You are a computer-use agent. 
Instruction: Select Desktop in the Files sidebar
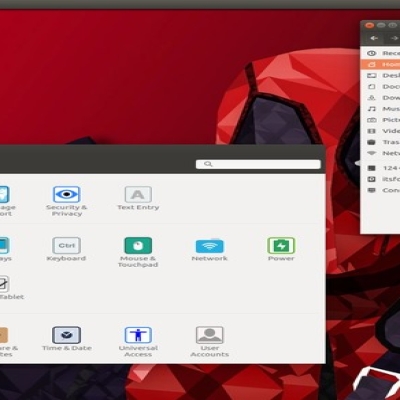pyautogui.click(x=380, y=75)
